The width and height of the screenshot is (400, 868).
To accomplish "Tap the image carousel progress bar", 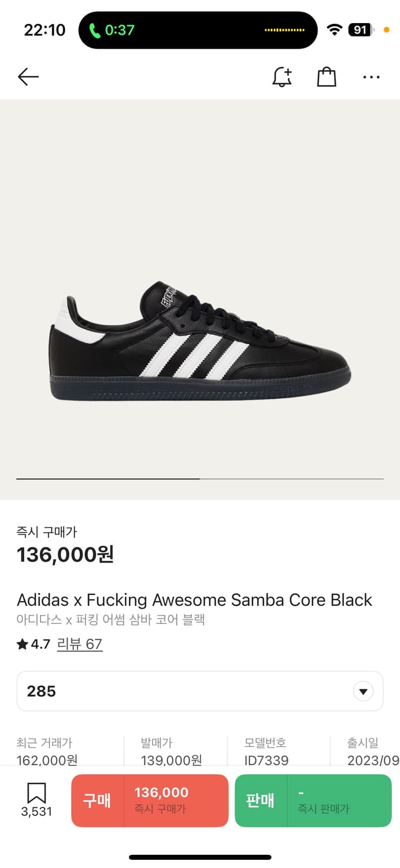I will 200,479.
